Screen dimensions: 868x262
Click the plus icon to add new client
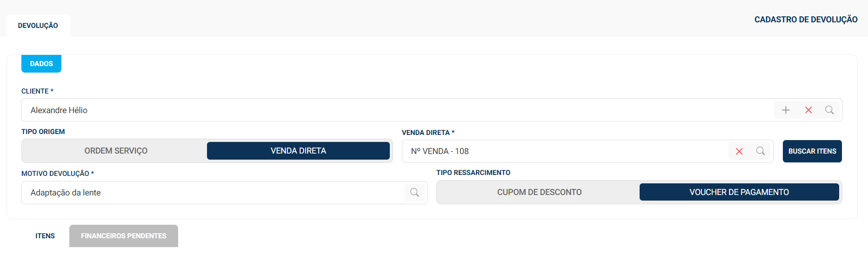click(786, 110)
